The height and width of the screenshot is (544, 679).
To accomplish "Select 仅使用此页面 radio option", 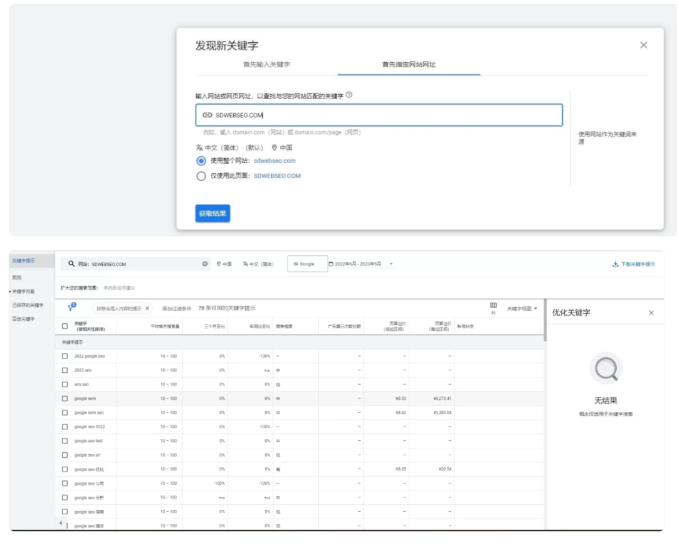I will (x=201, y=176).
